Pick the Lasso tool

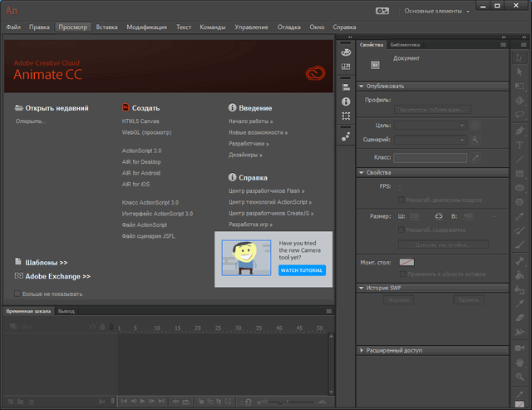(520, 116)
